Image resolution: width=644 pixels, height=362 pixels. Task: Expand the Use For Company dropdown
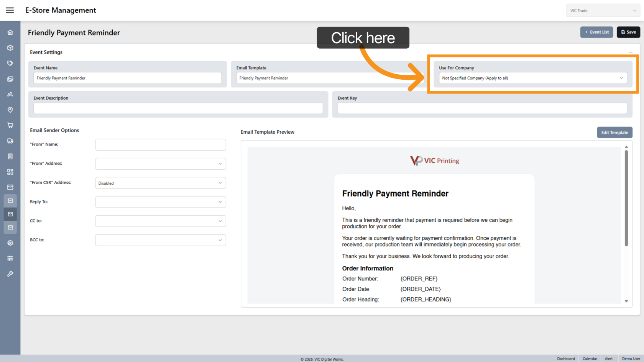(x=532, y=78)
